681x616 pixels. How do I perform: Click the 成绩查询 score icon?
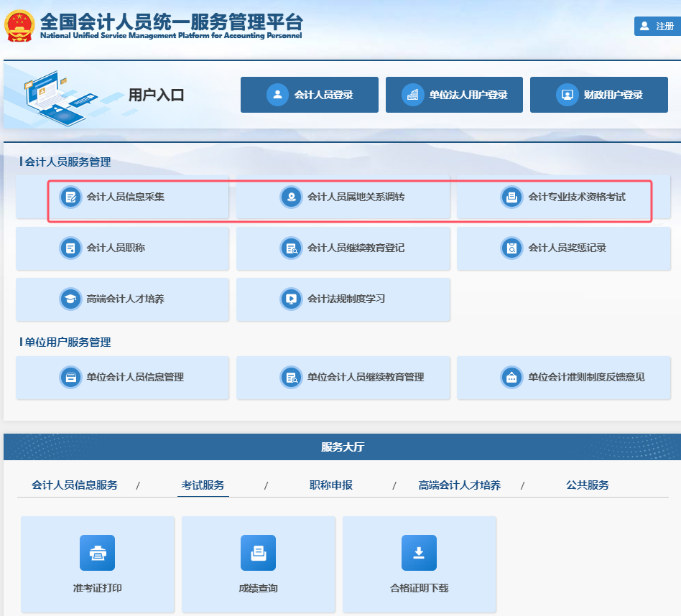(x=258, y=553)
